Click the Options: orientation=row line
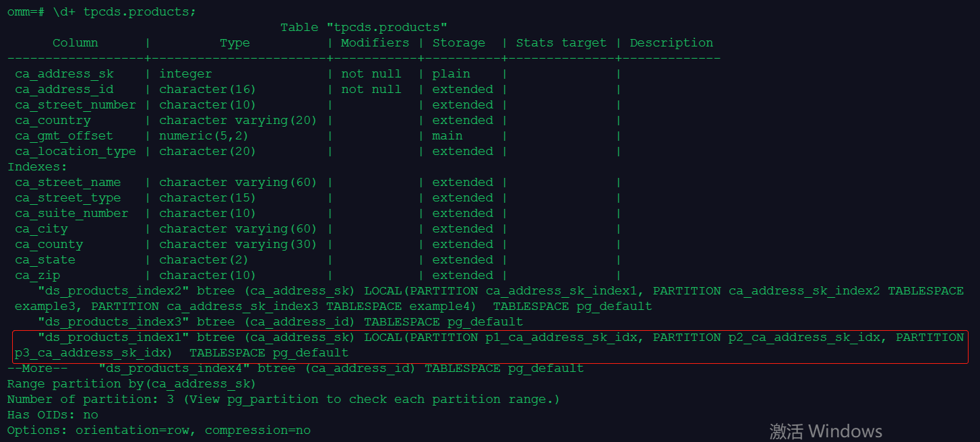 point(159,431)
